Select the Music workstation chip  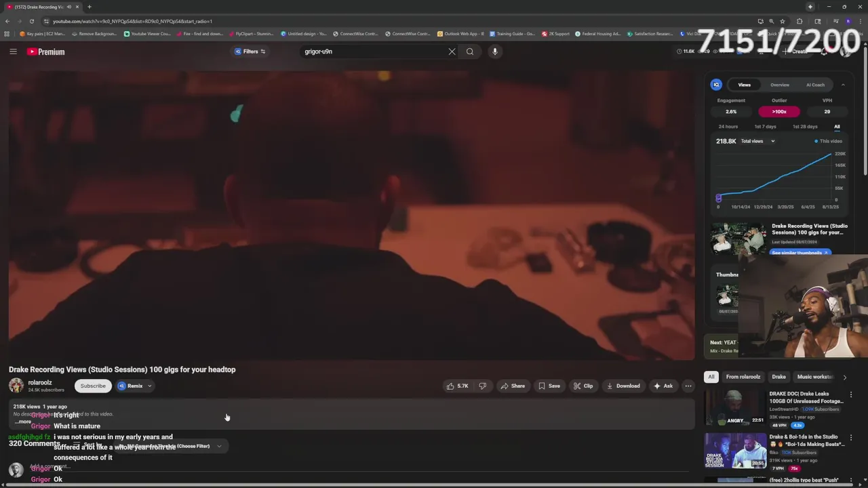(x=814, y=377)
